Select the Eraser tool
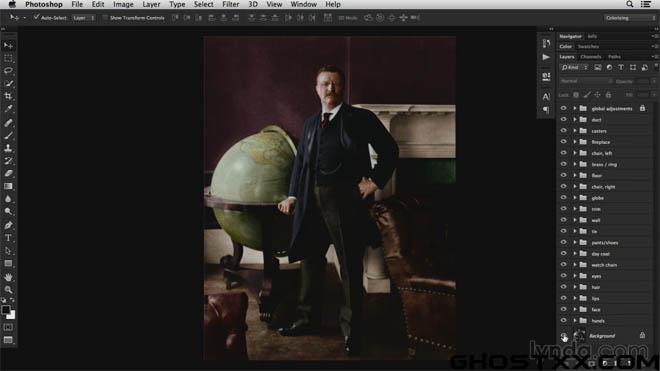Image resolution: width=660 pixels, height=371 pixels. [x=8, y=173]
